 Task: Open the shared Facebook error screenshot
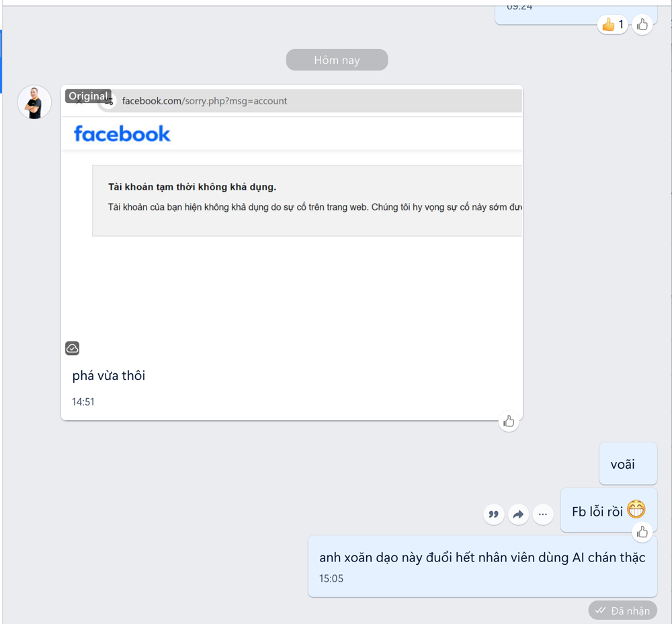(x=292, y=223)
